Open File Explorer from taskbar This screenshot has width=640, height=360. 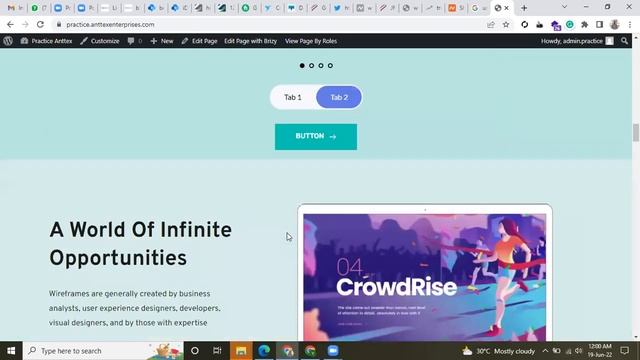(241, 351)
